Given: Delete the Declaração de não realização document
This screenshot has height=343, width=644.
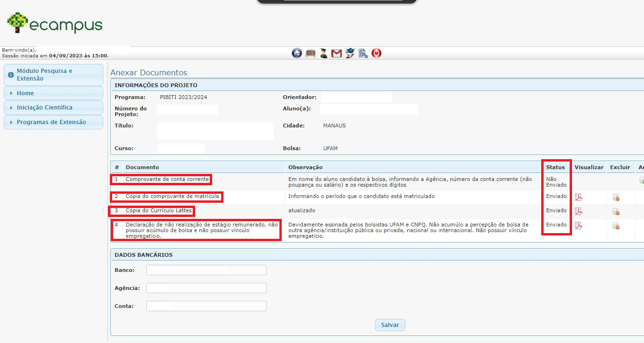Looking at the screenshot, I should 616,226.
